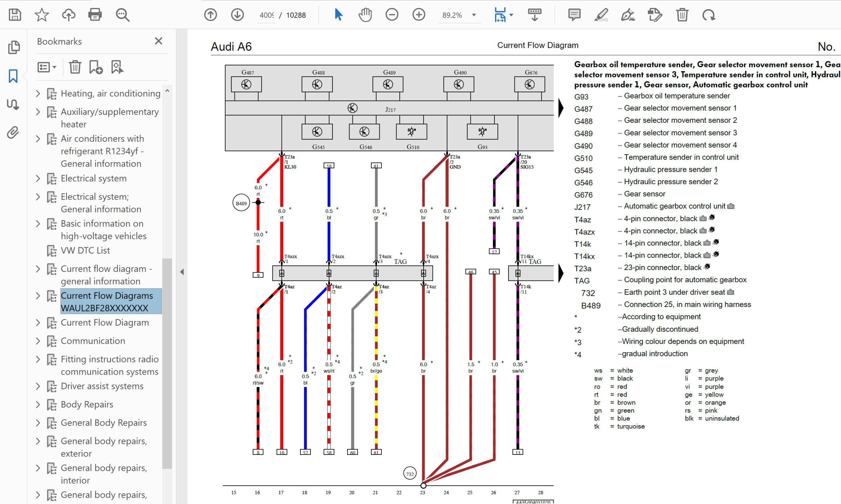Viewport: 841px width, 504px height.
Task: Find current bookmark icon
Action: point(117,67)
